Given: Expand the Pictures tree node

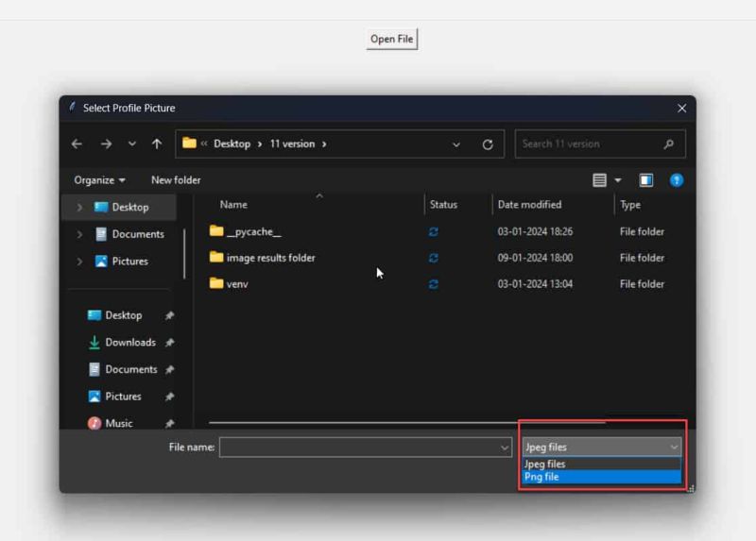Looking at the screenshot, I should [x=79, y=262].
